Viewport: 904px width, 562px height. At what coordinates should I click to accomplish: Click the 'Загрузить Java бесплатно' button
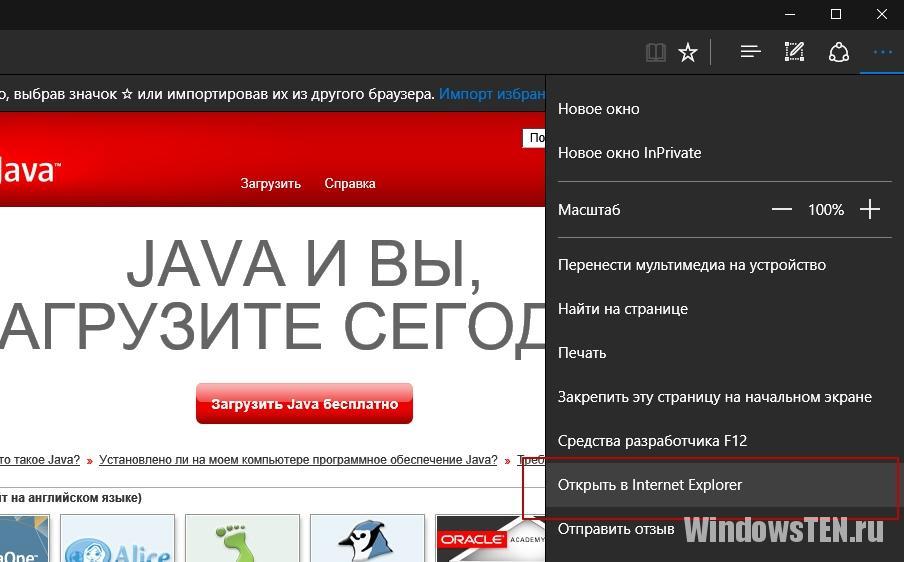[x=304, y=403]
